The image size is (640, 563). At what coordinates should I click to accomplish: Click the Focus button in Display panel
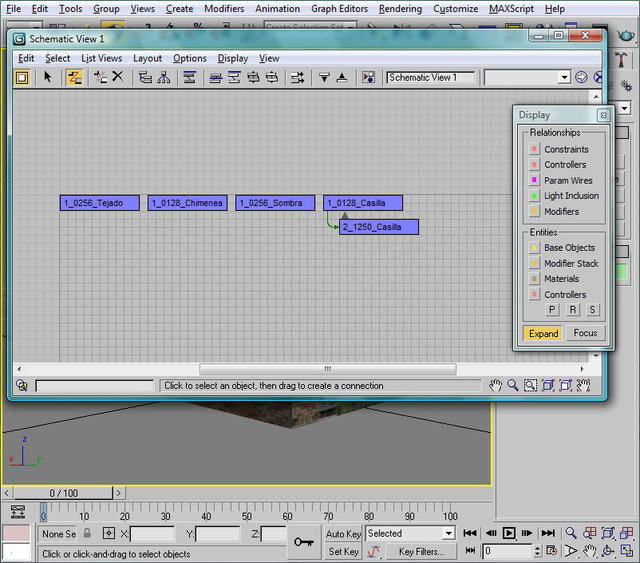coord(585,333)
